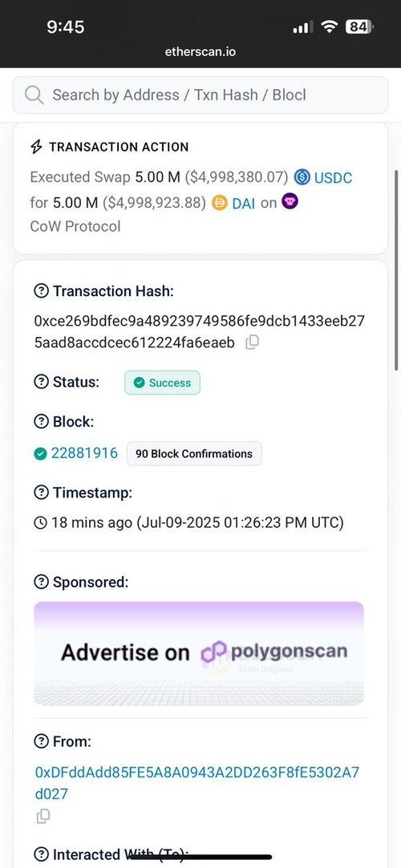Open the DAI token icon
Screen dimensions: 401x868
tap(220, 203)
